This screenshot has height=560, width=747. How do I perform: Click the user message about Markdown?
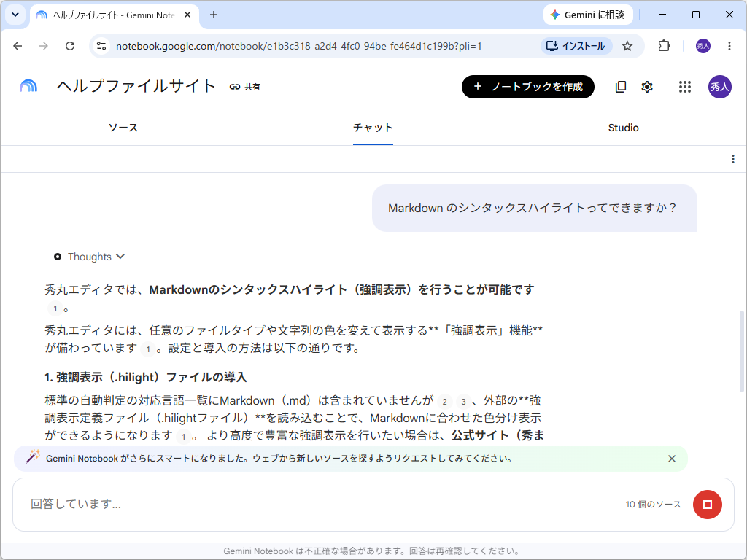point(534,208)
